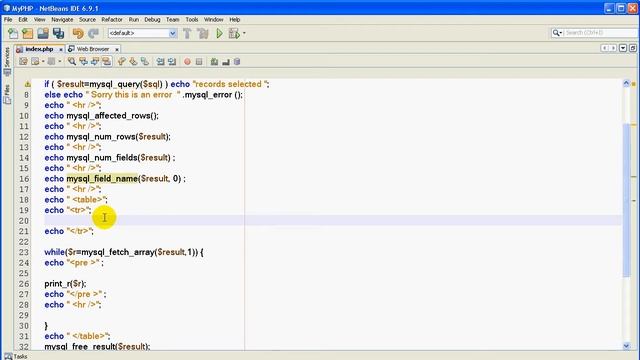Click the Last Edit icon in editor toolbar

tap(23, 62)
